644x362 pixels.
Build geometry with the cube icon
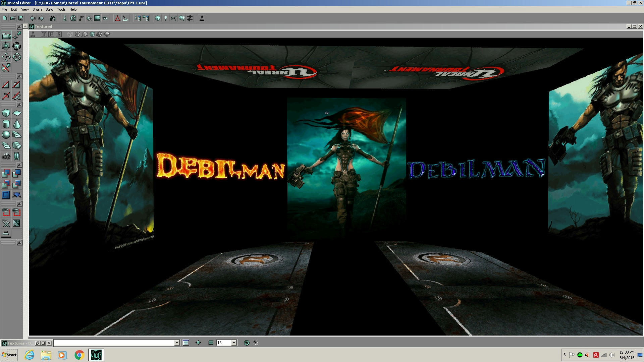tap(158, 18)
